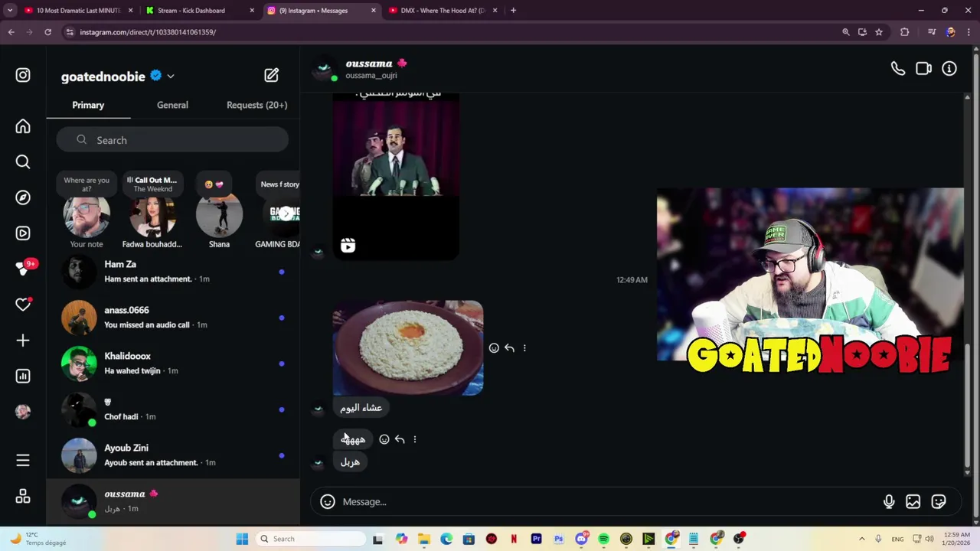This screenshot has width=980, height=551.
Task: Record a voice clip with microphone icon
Action: point(889,502)
